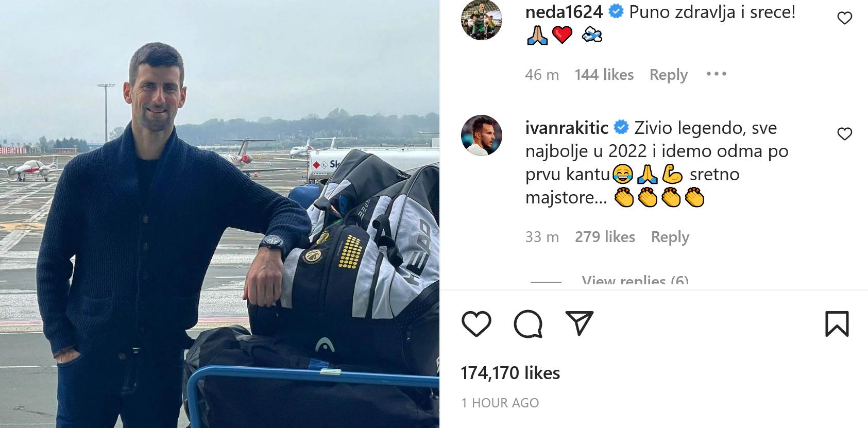
Task: Open more options on neda1624's comment
Action: pyautogui.click(x=716, y=74)
